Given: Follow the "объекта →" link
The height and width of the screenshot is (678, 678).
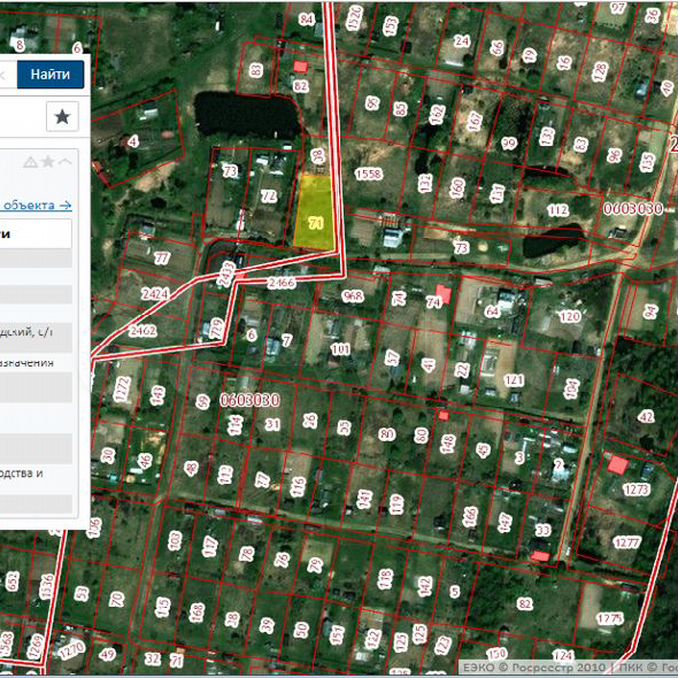Looking at the screenshot, I should coord(37,205).
